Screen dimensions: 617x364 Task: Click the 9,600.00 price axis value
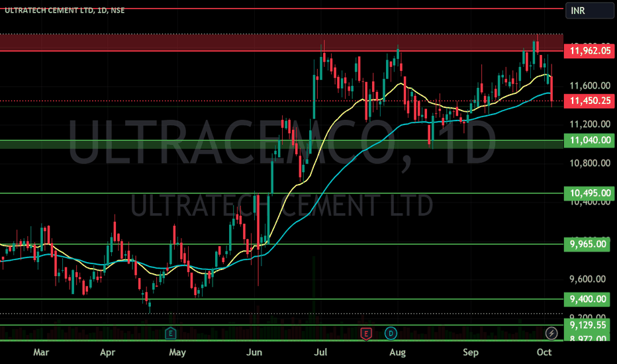(587, 279)
